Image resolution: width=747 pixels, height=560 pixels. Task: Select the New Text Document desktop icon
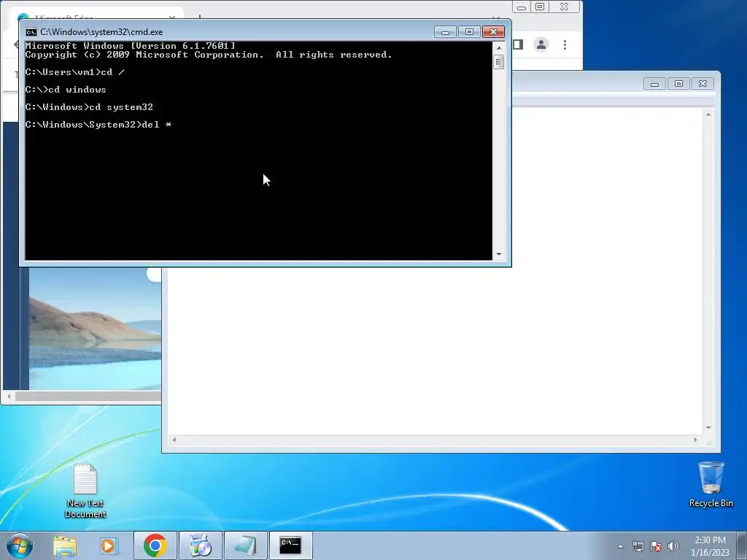click(85, 491)
